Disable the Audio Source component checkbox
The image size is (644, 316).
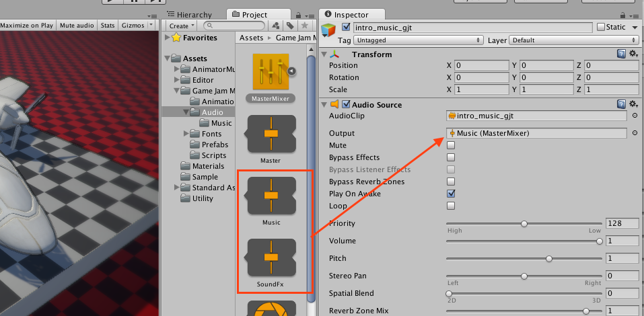347,104
